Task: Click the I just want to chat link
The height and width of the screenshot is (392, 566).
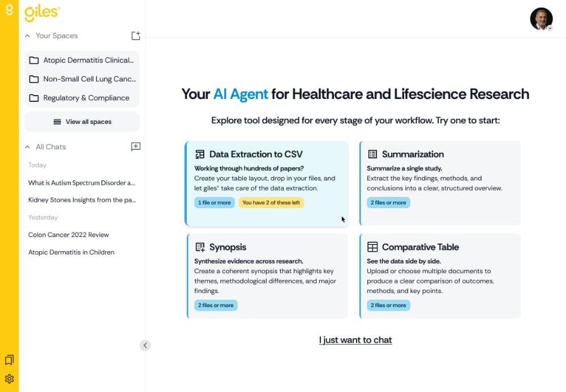Action: point(355,340)
